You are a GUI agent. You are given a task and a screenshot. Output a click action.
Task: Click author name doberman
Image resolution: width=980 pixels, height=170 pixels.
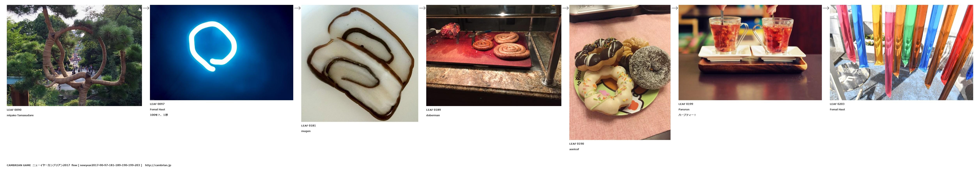(433, 115)
